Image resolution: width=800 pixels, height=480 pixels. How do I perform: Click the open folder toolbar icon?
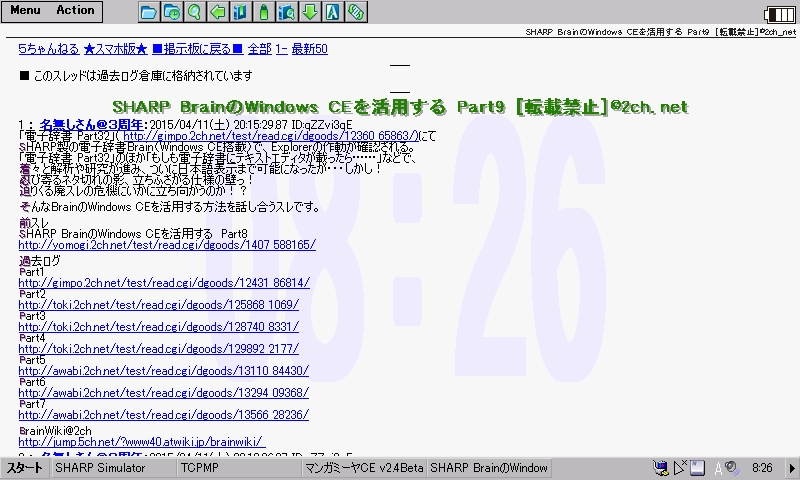click(148, 12)
